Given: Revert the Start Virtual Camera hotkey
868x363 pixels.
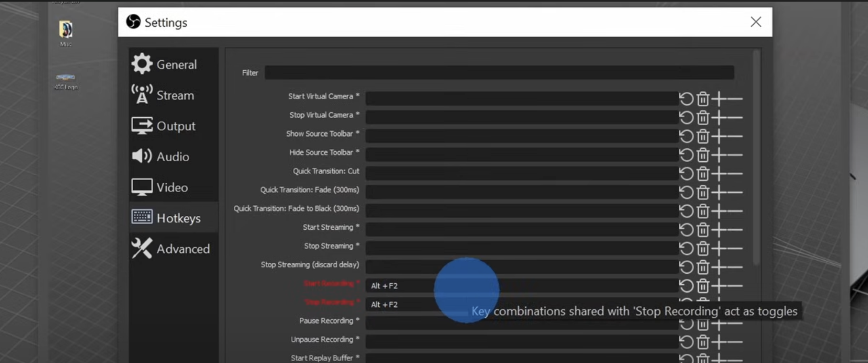Looking at the screenshot, I should coord(686,99).
